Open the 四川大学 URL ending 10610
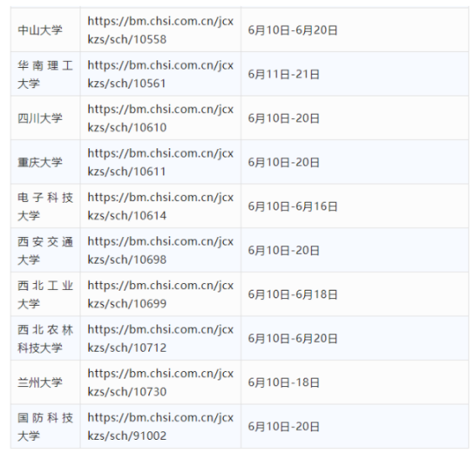476x454 pixels. (x=160, y=118)
